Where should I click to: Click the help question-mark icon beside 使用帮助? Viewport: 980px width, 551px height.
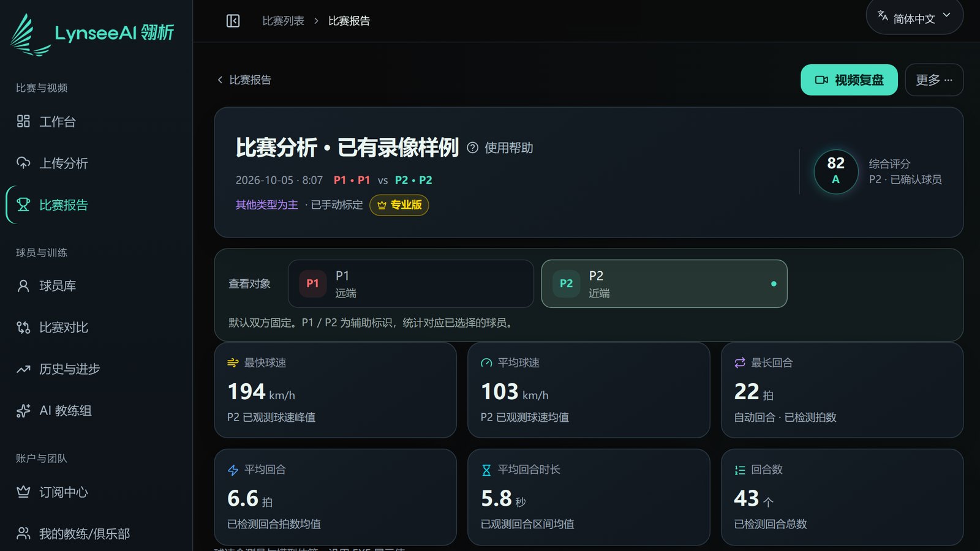[472, 148]
